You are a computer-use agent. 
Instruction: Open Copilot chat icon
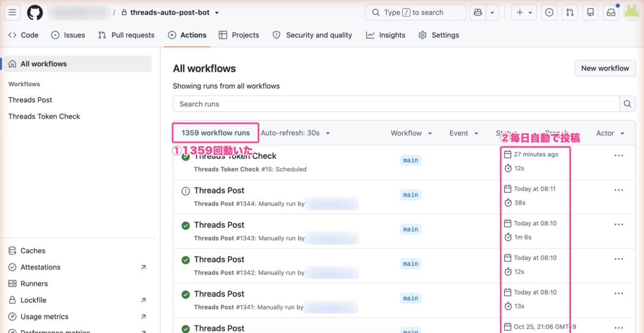click(478, 12)
